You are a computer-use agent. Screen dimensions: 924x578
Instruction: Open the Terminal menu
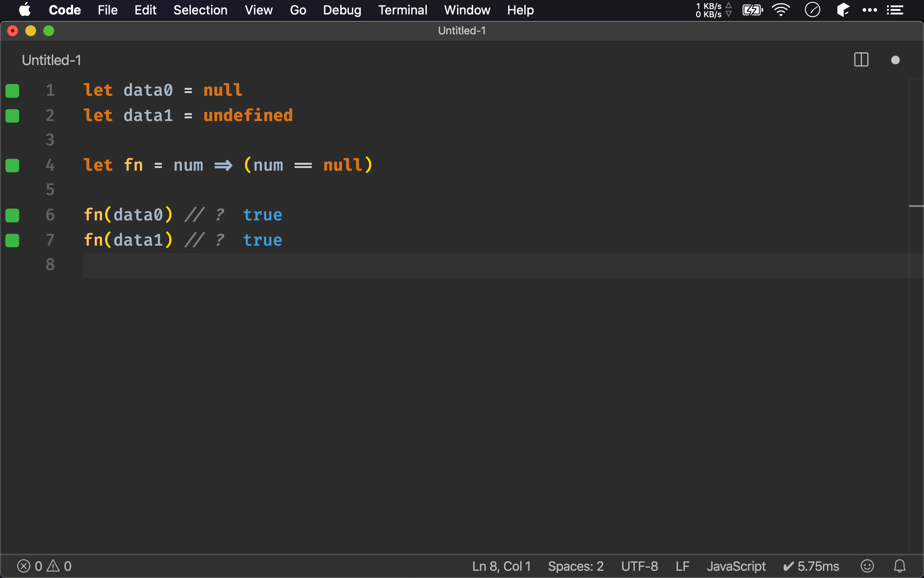(402, 10)
